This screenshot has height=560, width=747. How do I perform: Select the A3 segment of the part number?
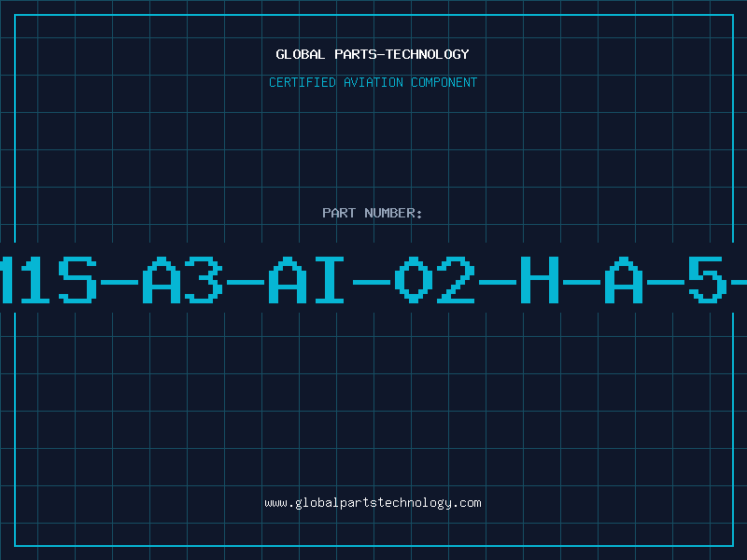(x=183, y=280)
